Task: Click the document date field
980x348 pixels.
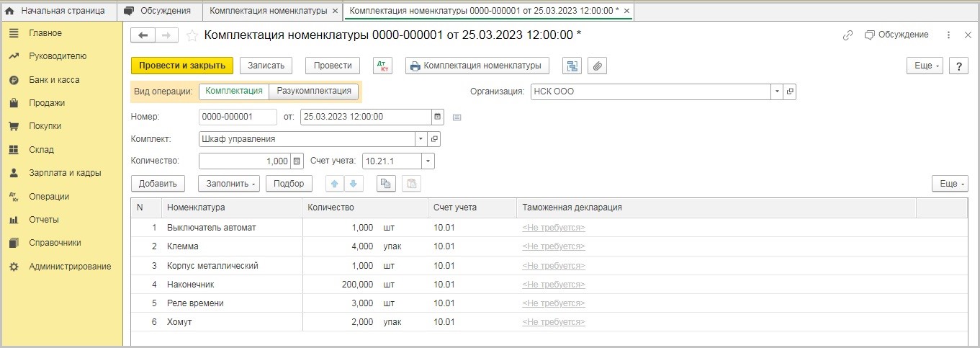Action: [365, 117]
